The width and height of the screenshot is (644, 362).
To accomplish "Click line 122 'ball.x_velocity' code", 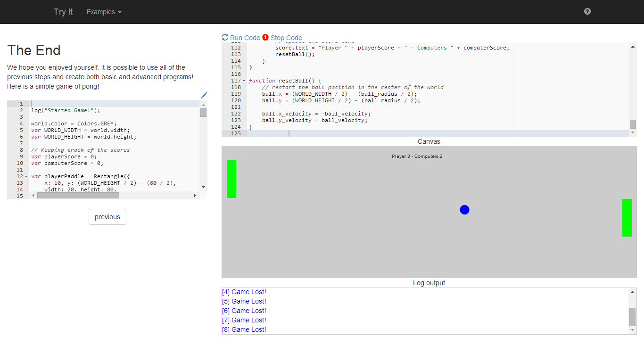I will 316,114.
